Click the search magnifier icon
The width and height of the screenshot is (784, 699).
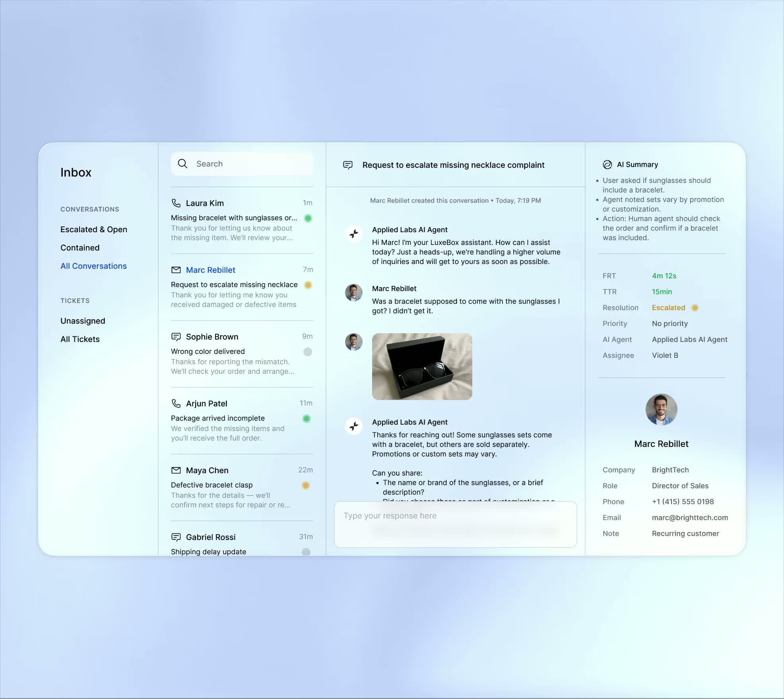tap(182, 164)
